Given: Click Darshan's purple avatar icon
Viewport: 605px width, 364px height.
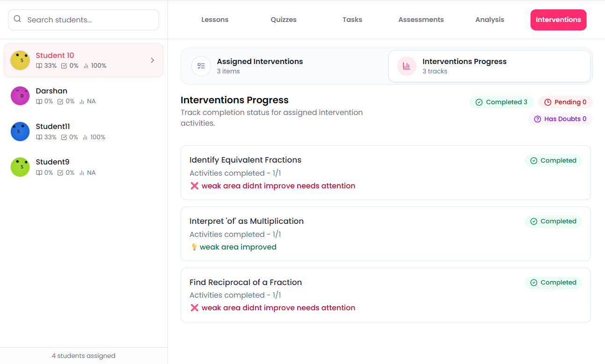Looking at the screenshot, I should pos(20,96).
